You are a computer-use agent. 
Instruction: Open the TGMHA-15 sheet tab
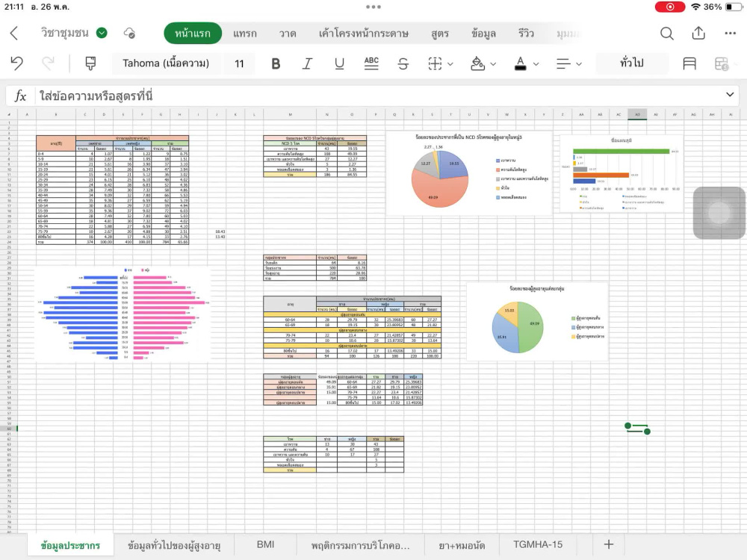tap(538, 544)
